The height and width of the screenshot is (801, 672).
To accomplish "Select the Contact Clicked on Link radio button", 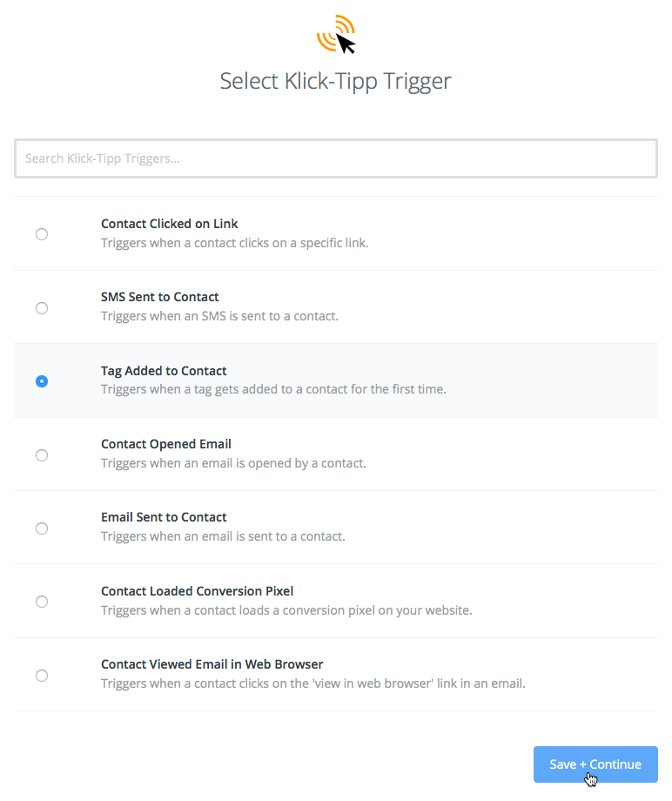I will (42, 234).
